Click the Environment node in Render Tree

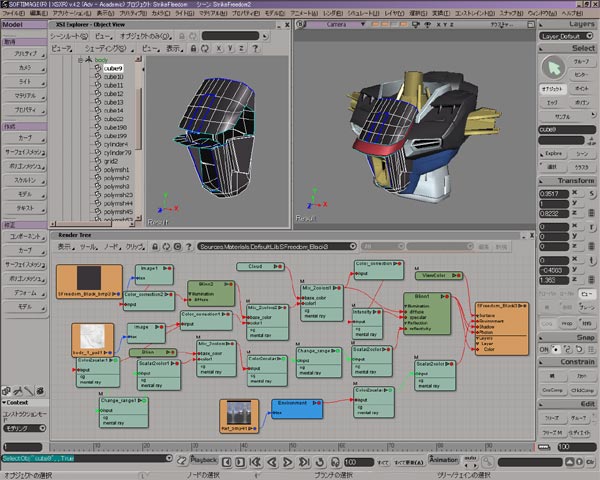pos(297,409)
